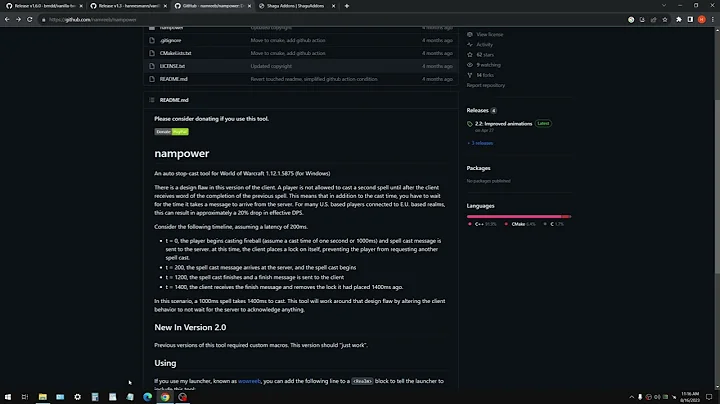Click the Chrome icon in taskbar
Screen dimensions: 720x404
[x=165, y=397]
